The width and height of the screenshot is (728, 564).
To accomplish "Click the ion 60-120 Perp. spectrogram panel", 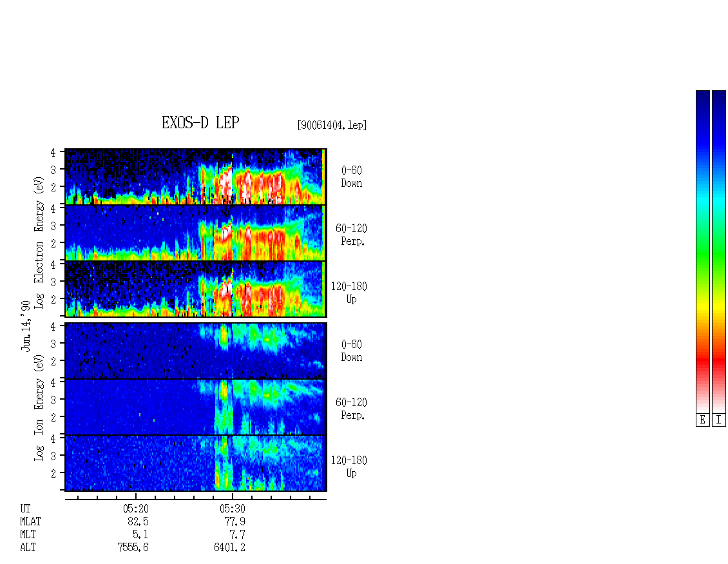I will [x=195, y=407].
